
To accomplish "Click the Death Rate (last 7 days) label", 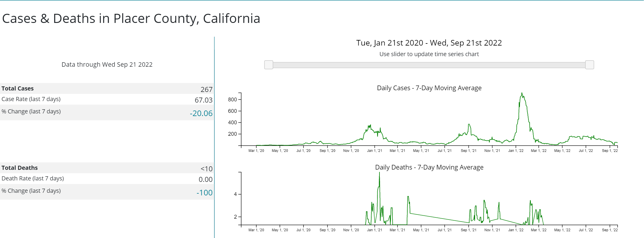I will [33, 178].
